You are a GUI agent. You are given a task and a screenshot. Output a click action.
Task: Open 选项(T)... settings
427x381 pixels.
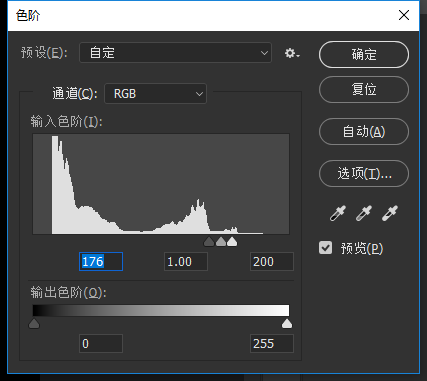(364, 173)
